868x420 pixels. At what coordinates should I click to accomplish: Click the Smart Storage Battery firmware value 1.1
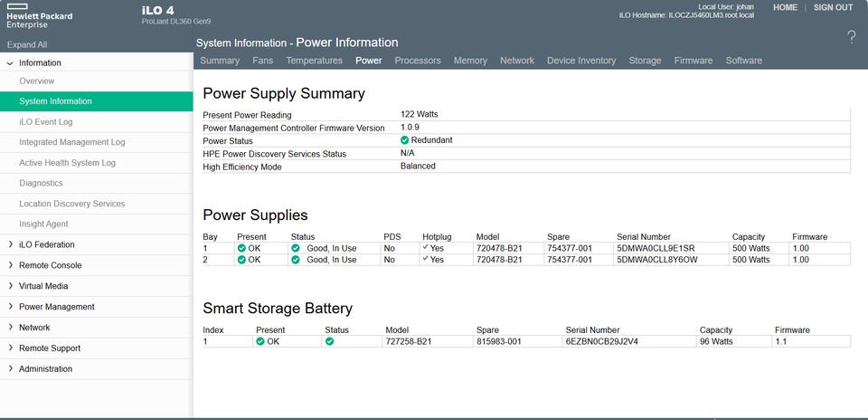[780, 342]
